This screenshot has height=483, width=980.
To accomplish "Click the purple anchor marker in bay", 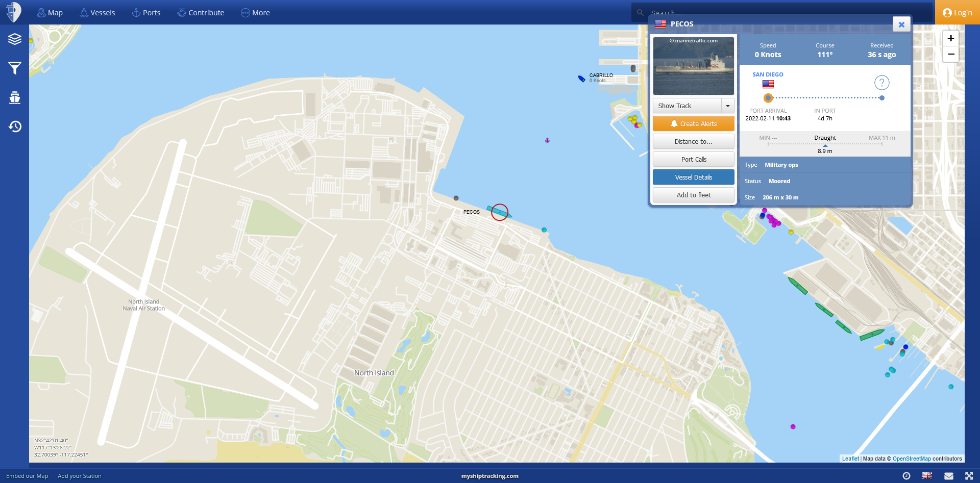I will point(547,140).
